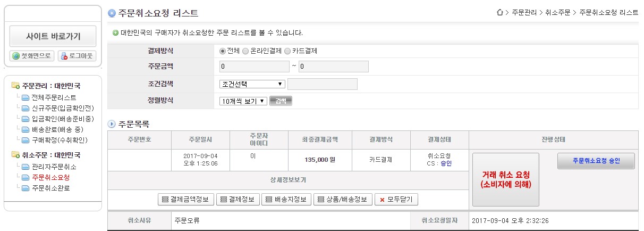Image resolution: width=644 pixels, height=231 pixels.
Task: Click the 검색 search button
Action: pos(281,101)
